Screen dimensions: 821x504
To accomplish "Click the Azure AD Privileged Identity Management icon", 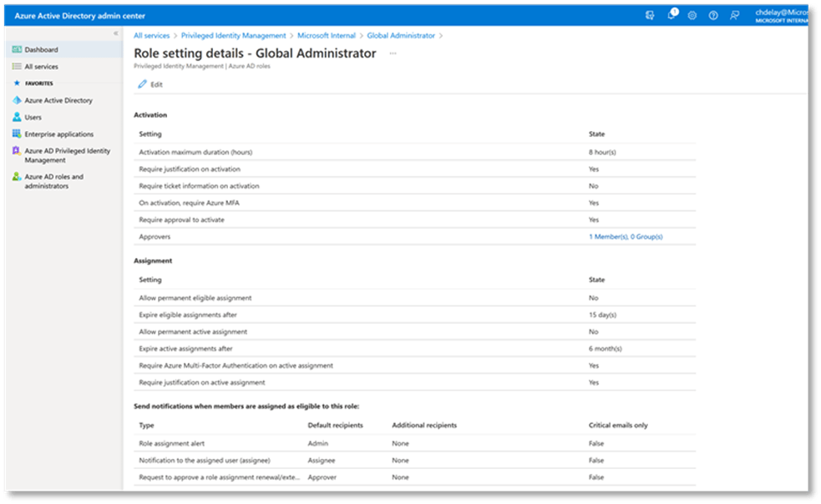I will 17,152.
